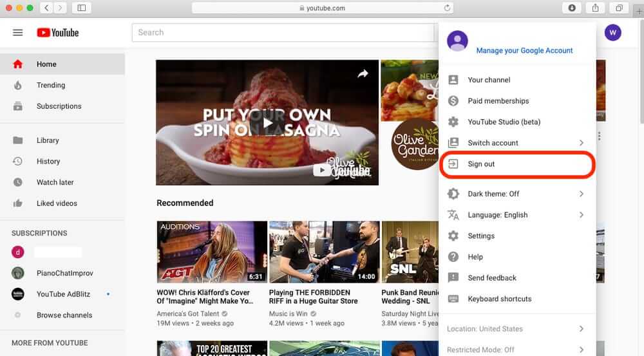The height and width of the screenshot is (356, 644).
Task: Open Trending from the sidebar
Action: (x=51, y=85)
